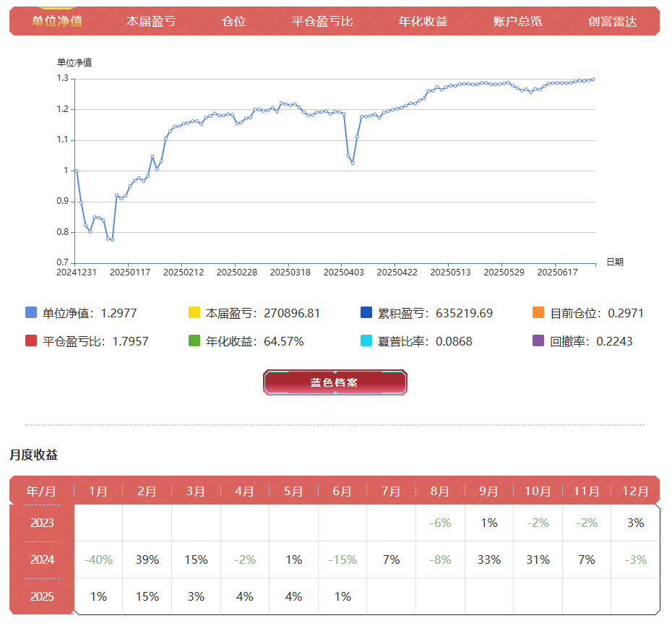
Task: Open the 本届盈亏 tab
Action: click(151, 21)
